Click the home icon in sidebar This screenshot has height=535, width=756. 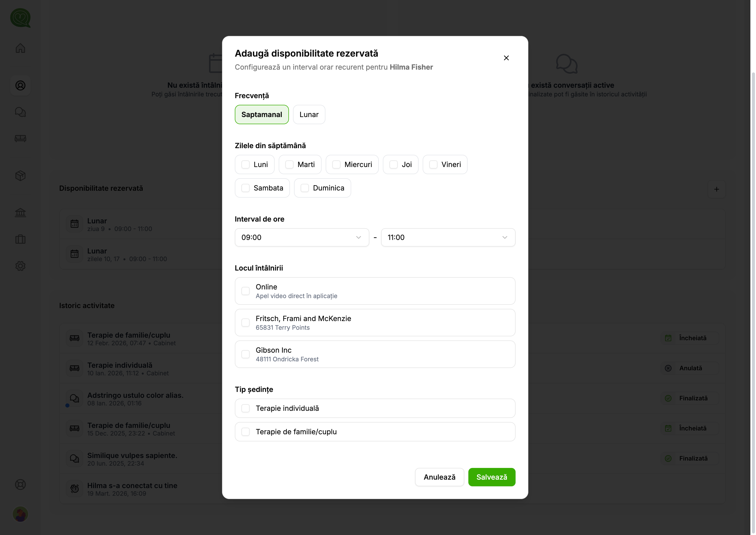point(20,48)
